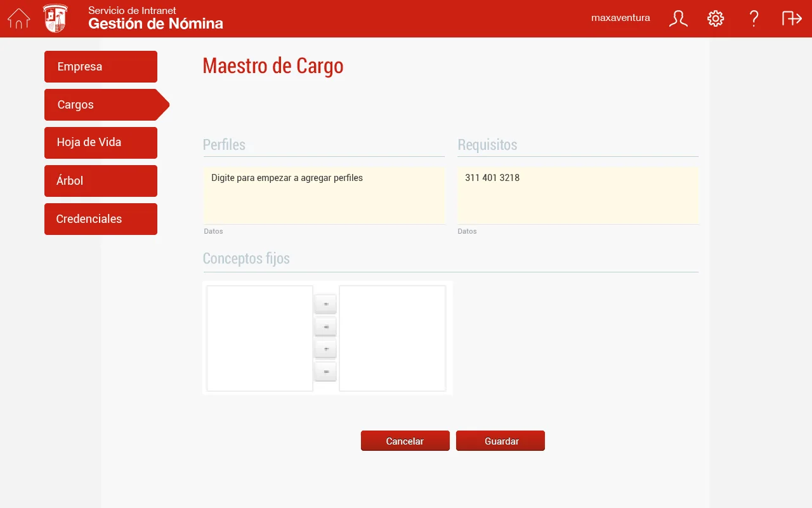Go to the home page icon

18,18
